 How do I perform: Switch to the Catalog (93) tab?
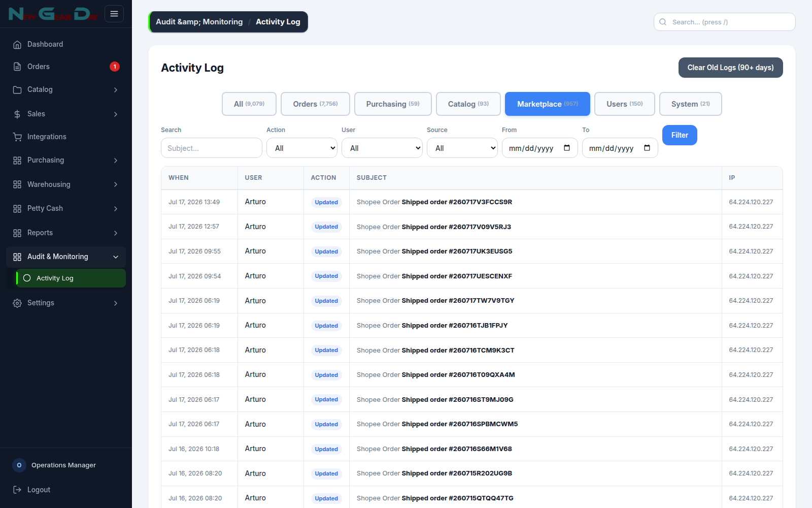(468, 104)
